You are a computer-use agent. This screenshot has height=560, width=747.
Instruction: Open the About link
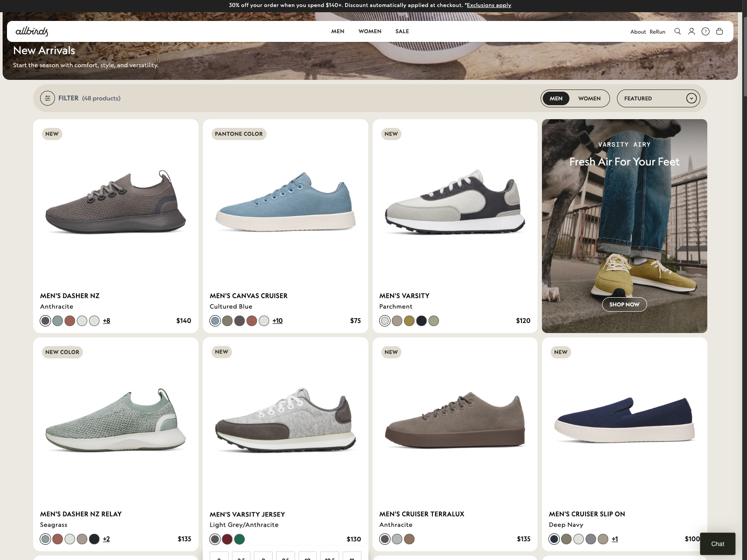coord(638,32)
